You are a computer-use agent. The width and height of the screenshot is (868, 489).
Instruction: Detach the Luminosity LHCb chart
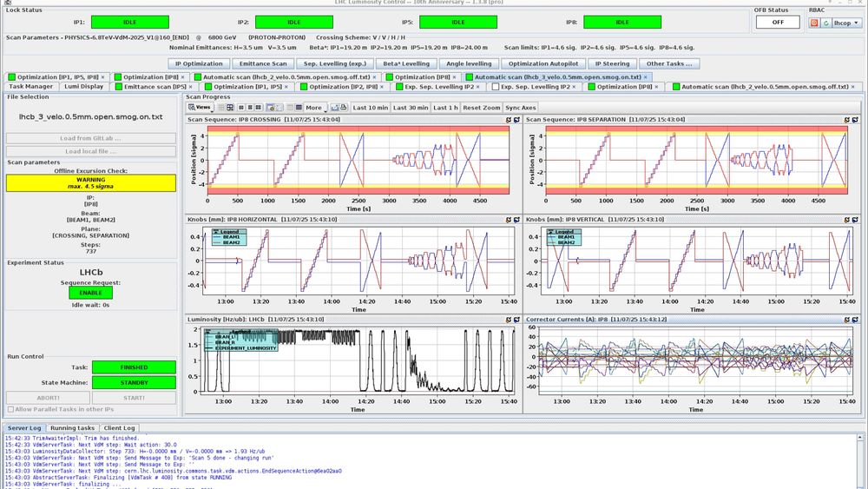tap(516, 320)
